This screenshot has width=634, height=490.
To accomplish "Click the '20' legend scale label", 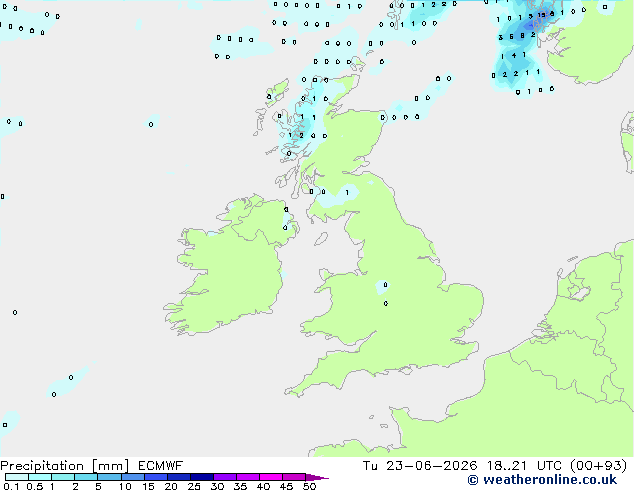I will click(x=171, y=486).
